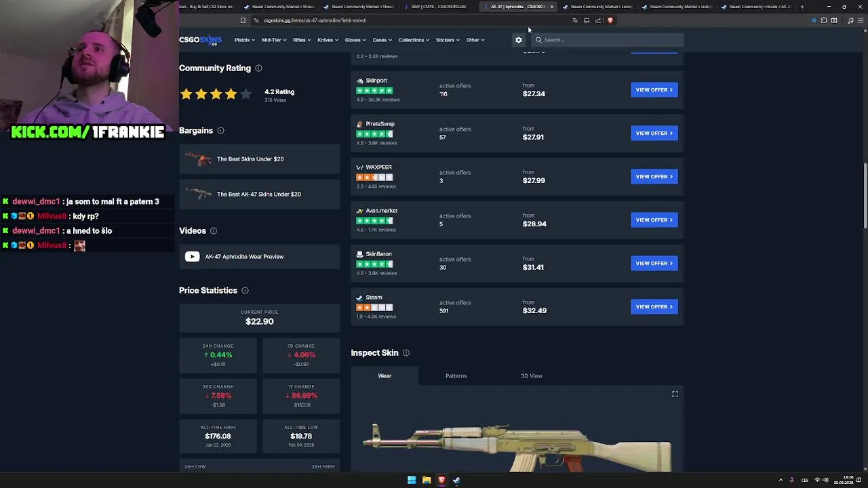Expand skin viewer to fullscreen
This screenshot has height=488, width=868.
click(675, 394)
